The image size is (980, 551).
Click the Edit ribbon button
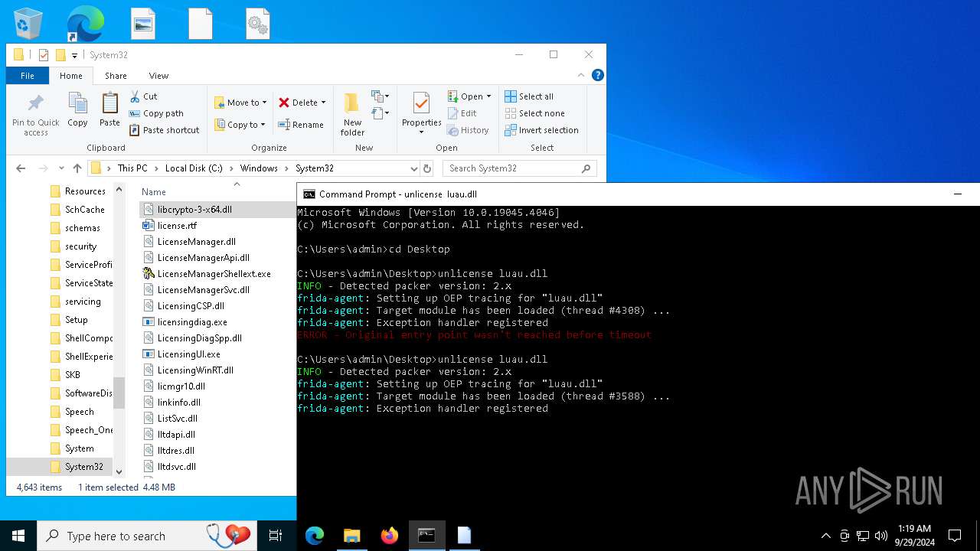coord(462,113)
